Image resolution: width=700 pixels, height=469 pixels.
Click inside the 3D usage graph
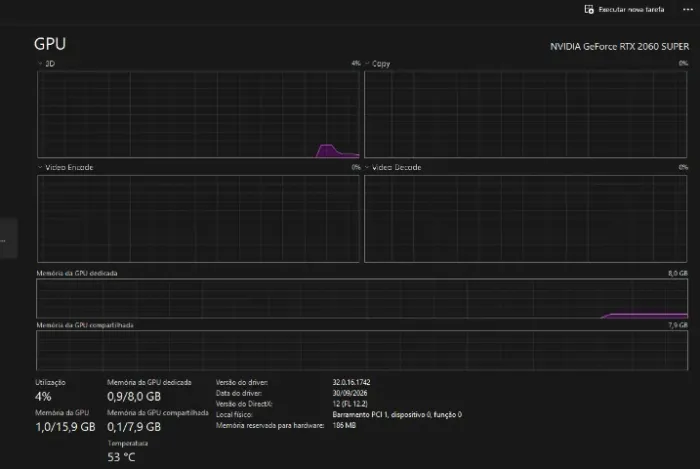(x=198, y=114)
